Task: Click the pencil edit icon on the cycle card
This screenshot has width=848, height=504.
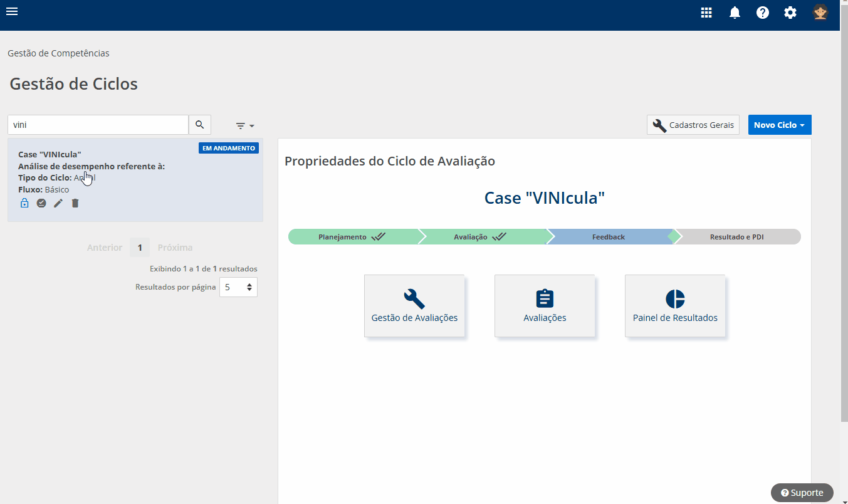Action: click(58, 203)
